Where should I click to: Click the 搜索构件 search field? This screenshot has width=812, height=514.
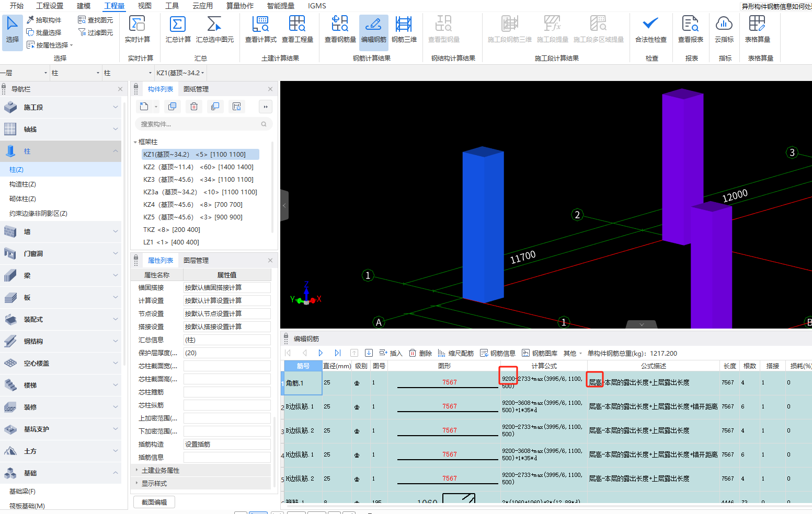(203, 124)
